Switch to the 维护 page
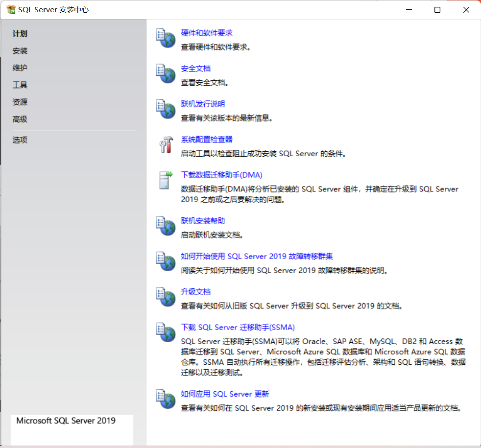This screenshot has height=448, width=481. 20,68
